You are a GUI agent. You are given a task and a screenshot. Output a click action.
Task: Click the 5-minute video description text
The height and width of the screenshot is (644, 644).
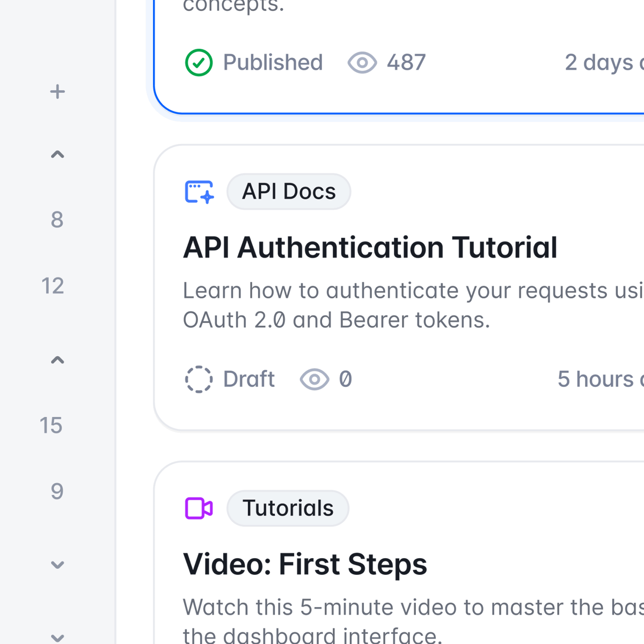413,621
